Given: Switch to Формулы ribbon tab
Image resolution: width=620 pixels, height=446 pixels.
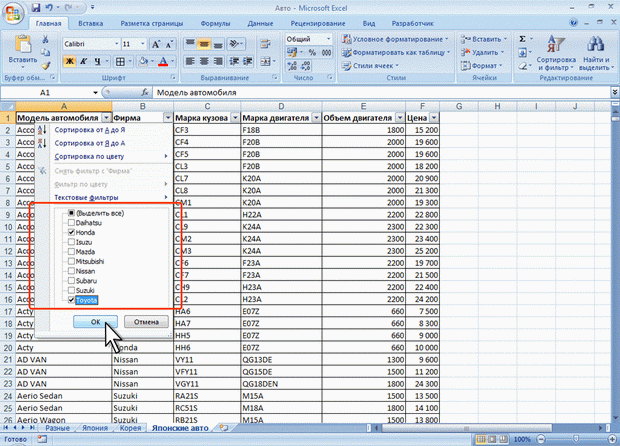Looking at the screenshot, I should [215, 23].
